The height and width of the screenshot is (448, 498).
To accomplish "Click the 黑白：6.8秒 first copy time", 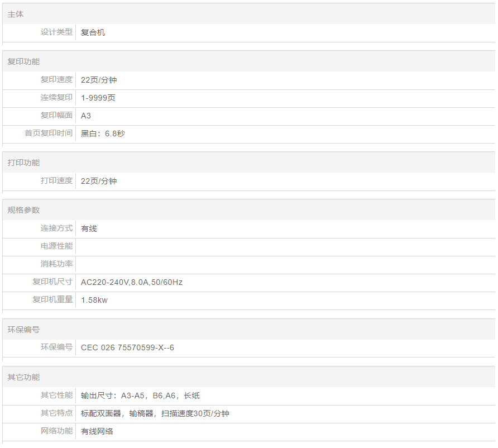I will point(103,134).
